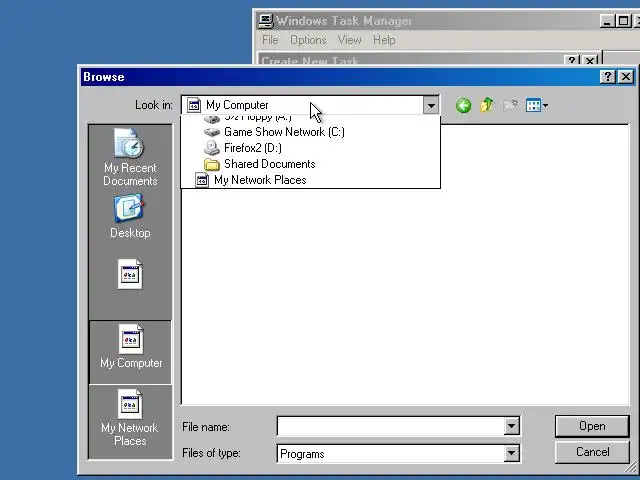Open Help menu in Windows Task Manager
This screenshot has width=640, height=480.
(384, 40)
